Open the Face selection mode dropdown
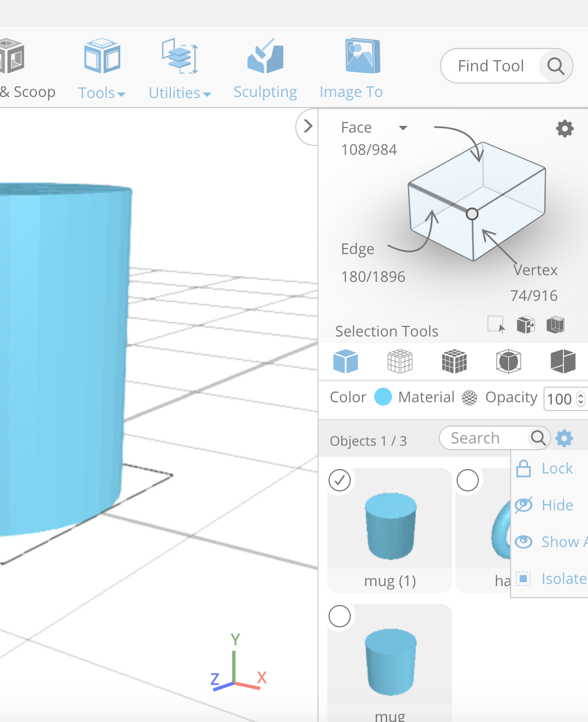Screen dimensions: 588x722 403,127
